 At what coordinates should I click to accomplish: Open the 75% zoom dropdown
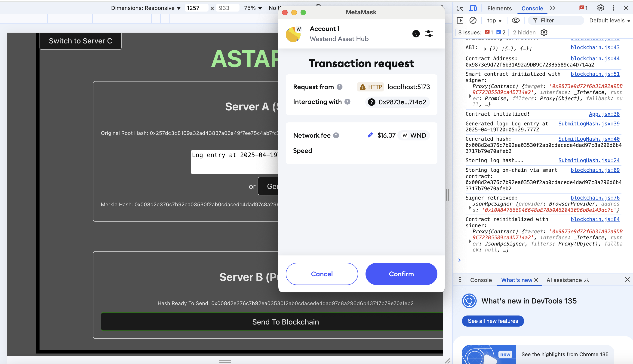[253, 8]
